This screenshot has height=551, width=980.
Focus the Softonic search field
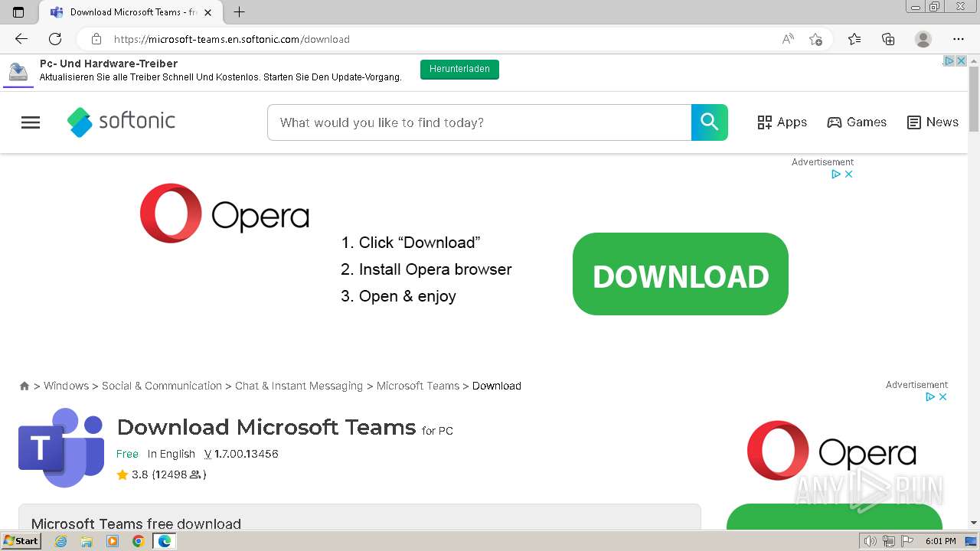coord(479,122)
